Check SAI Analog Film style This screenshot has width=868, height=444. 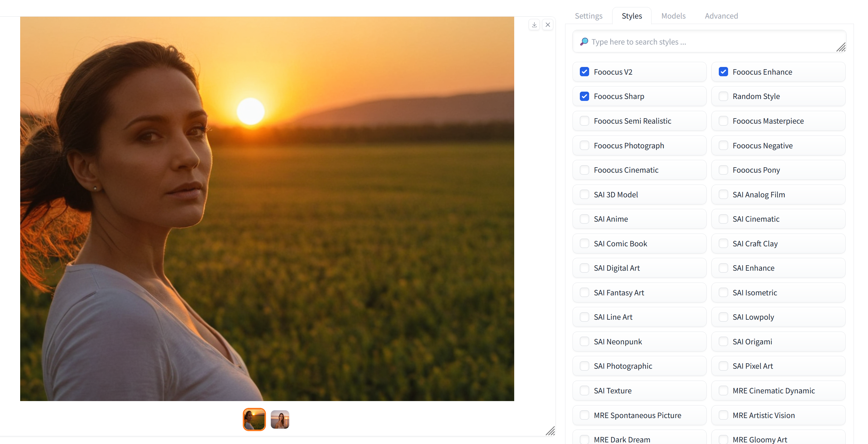coord(723,194)
